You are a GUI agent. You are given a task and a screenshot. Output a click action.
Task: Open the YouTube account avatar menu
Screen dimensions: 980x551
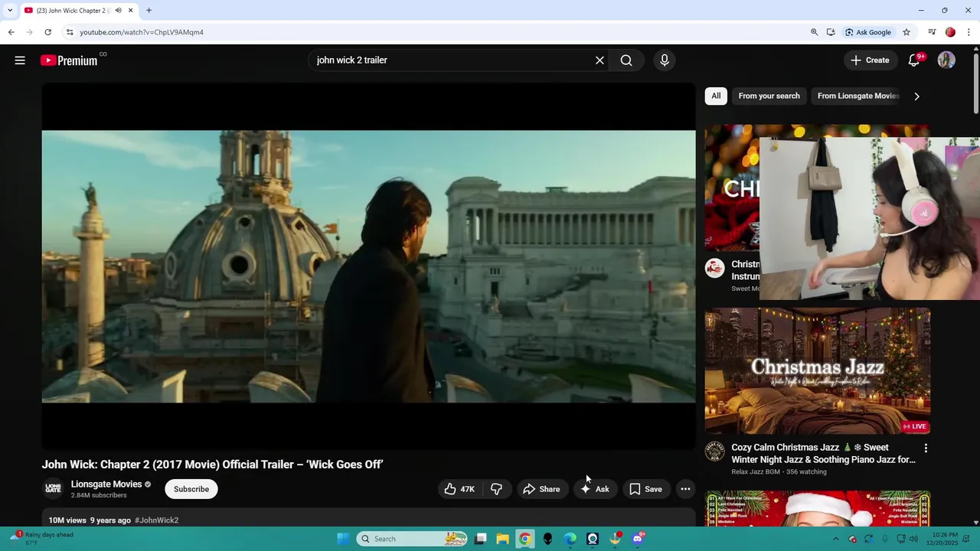point(946,60)
